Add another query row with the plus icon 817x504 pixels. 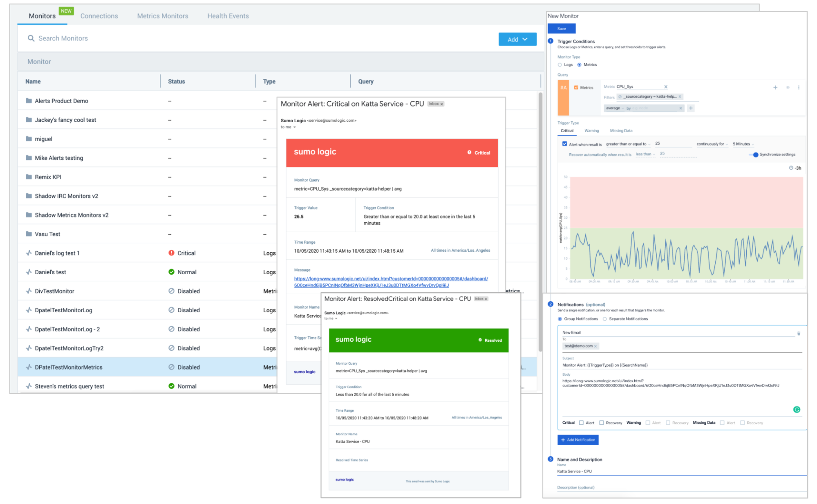[x=775, y=87]
